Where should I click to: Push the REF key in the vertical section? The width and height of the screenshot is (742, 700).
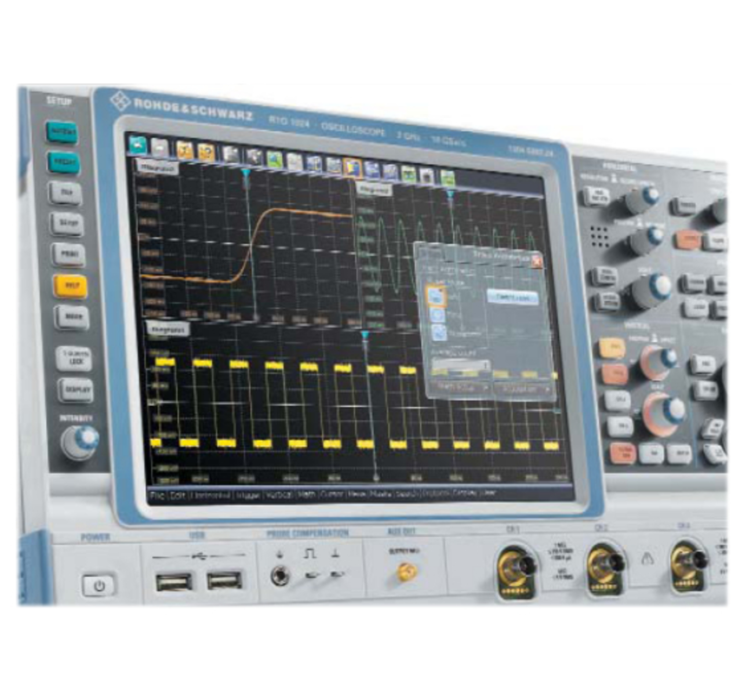679,453
